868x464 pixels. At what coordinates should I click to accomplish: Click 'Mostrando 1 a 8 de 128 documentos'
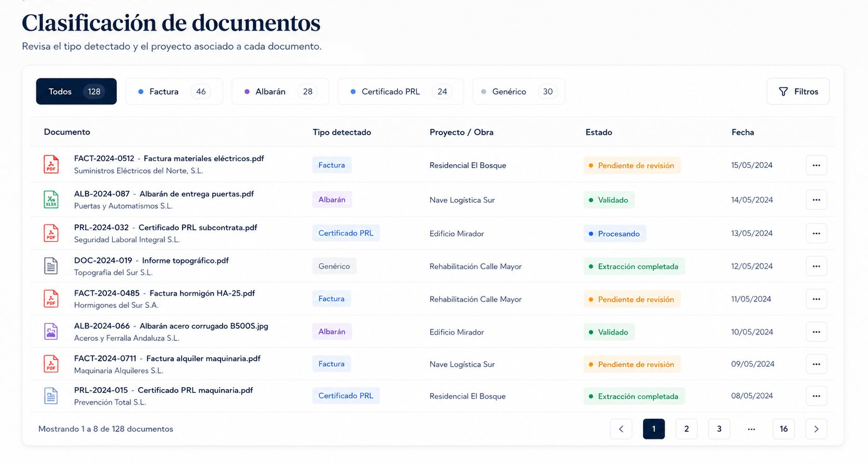[106, 429]
